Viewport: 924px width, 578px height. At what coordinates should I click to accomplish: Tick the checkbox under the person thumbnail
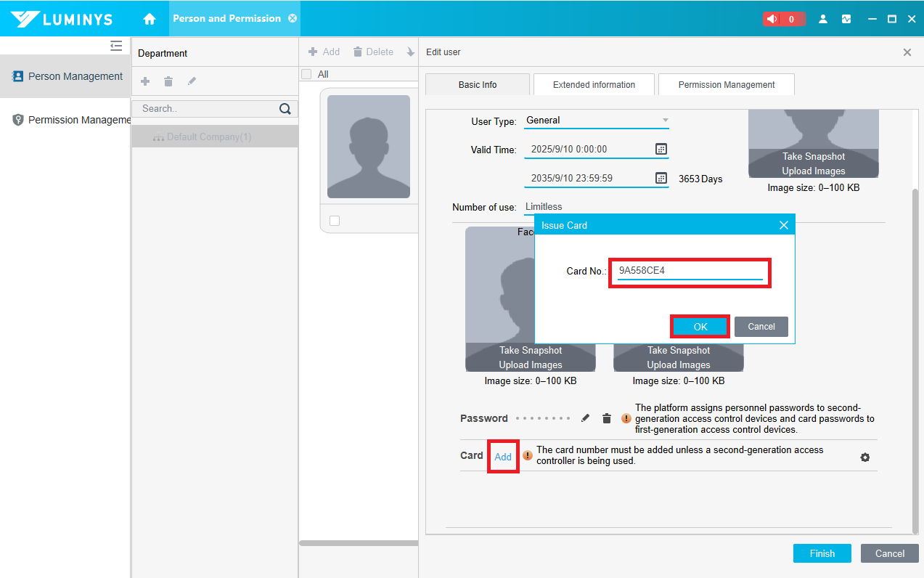335,221
